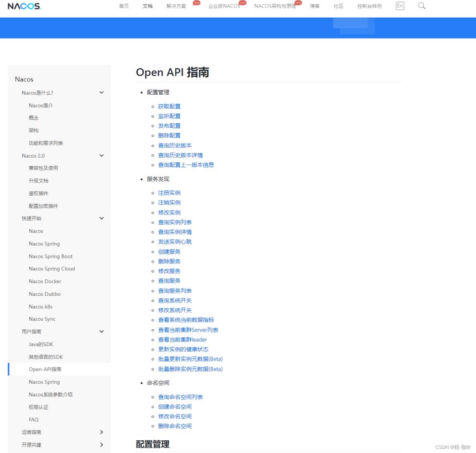The height and width of the screenshot is (453, 476).
Task: Collapse the 快速开始 section
Action: point(101,218)
